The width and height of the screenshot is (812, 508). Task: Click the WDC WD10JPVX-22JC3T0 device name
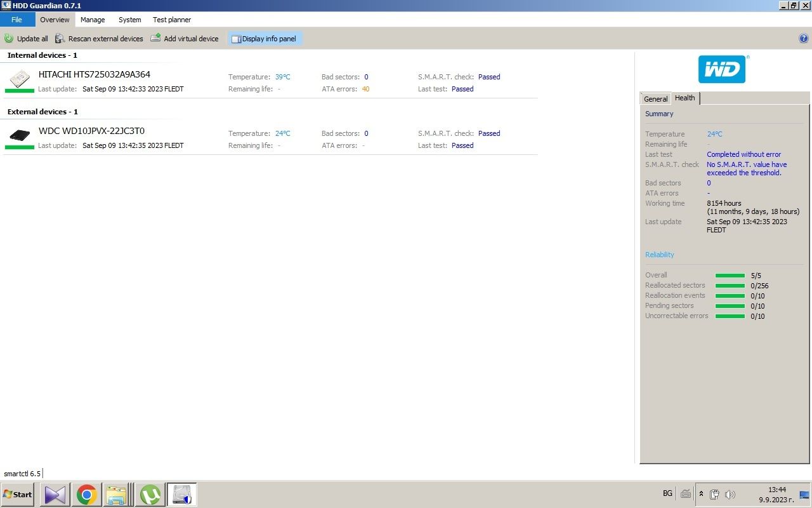pyautogui.click(x=92, y=131)
